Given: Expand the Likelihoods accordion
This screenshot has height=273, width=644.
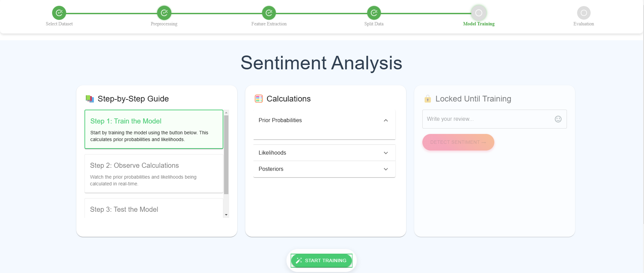Looking at the screenshot, I should pyautogui.click(x=324, y=153).
